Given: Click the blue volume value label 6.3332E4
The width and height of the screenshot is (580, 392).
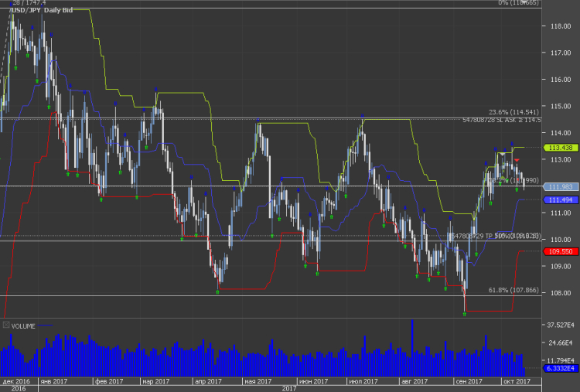Looking at the screenshot, I should pyautogui.click(x=561, y=368).
